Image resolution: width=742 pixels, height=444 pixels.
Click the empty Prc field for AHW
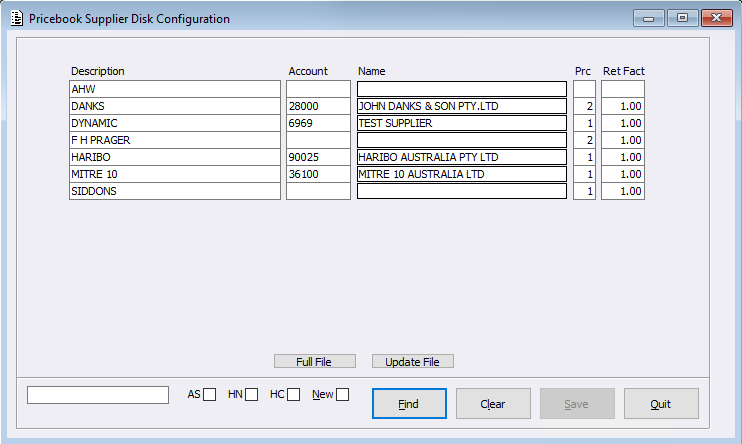tap(584, 89)
